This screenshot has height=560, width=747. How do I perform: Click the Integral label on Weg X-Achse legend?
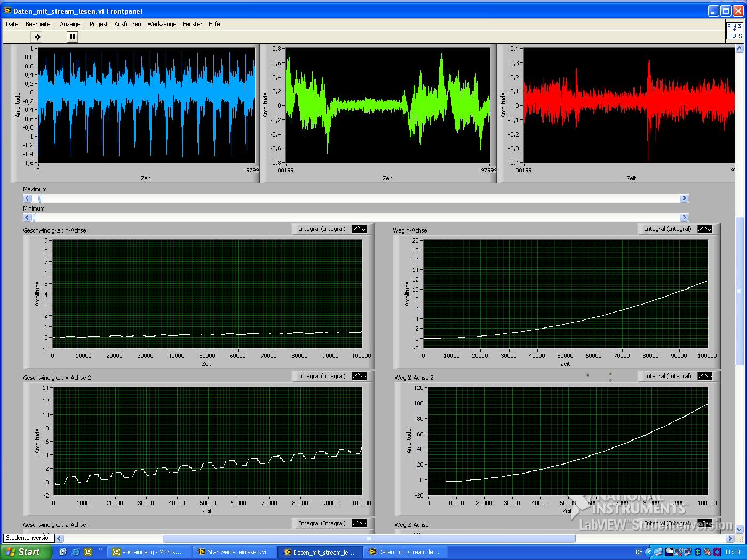(667, 229)
